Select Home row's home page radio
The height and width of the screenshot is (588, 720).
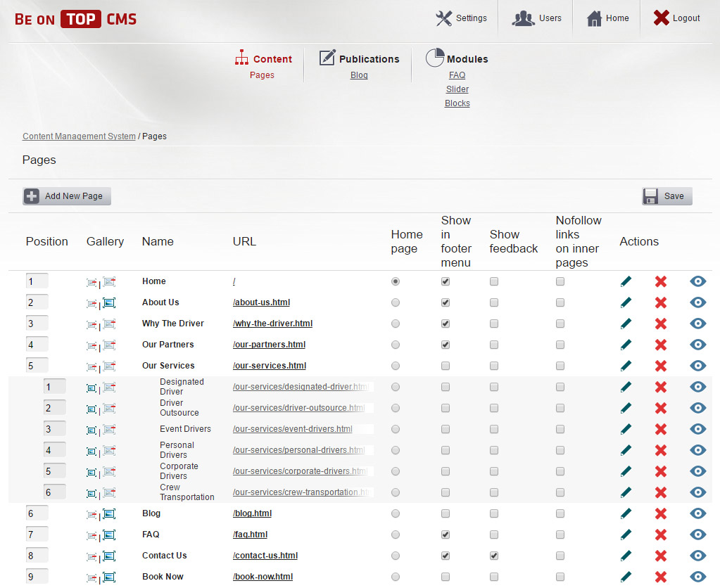396,281
